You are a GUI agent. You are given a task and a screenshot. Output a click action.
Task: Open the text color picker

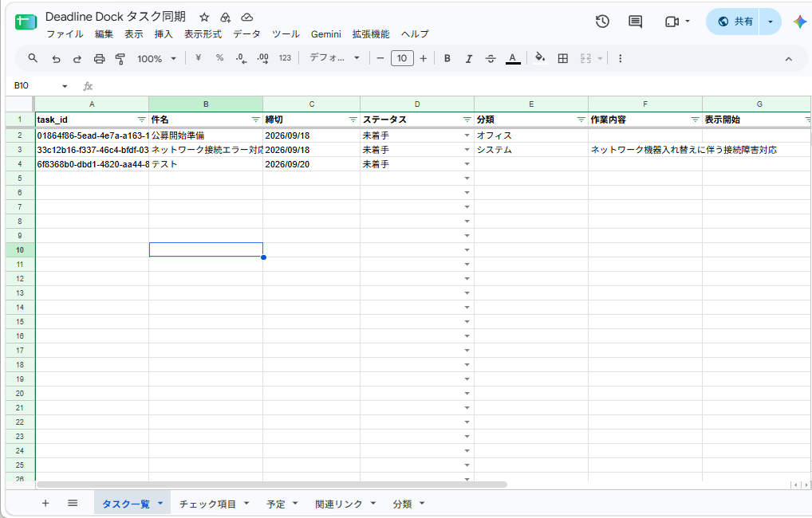tap(513, 58)
